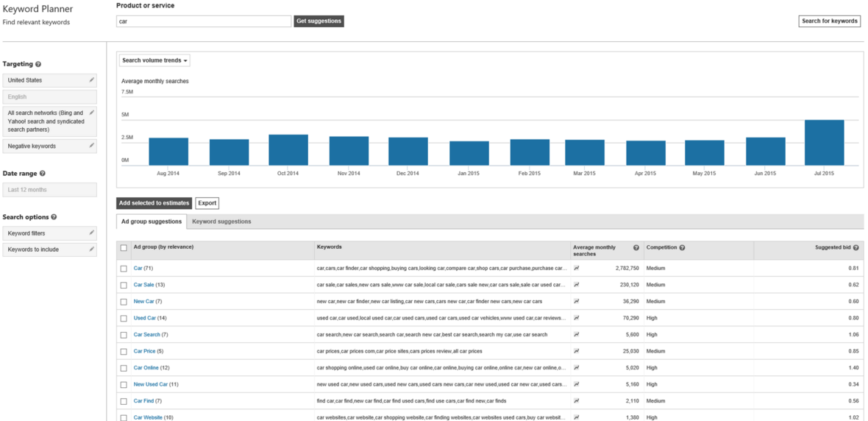Click the Suggested bid help icon
The width and height of the screenshot is (868, 421).
(855, 247)
